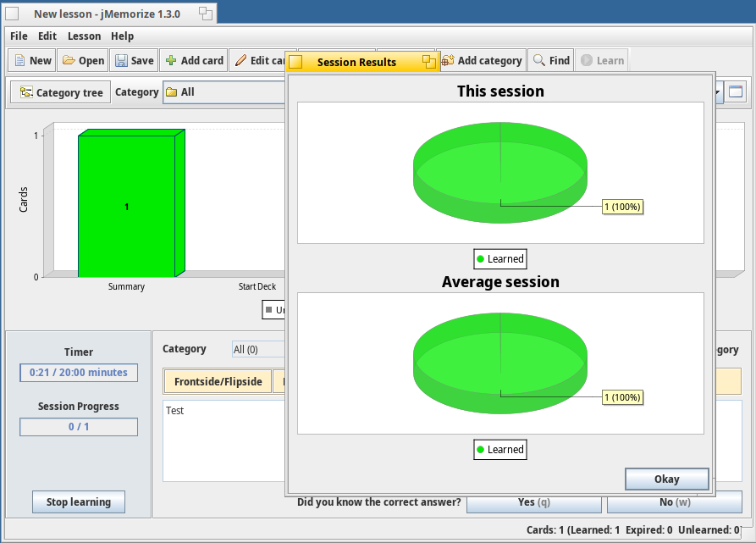The width and height of the screenshot is (756, 543).
Task: Click the Learned legend under Average session
Action: tap(500, 450)
